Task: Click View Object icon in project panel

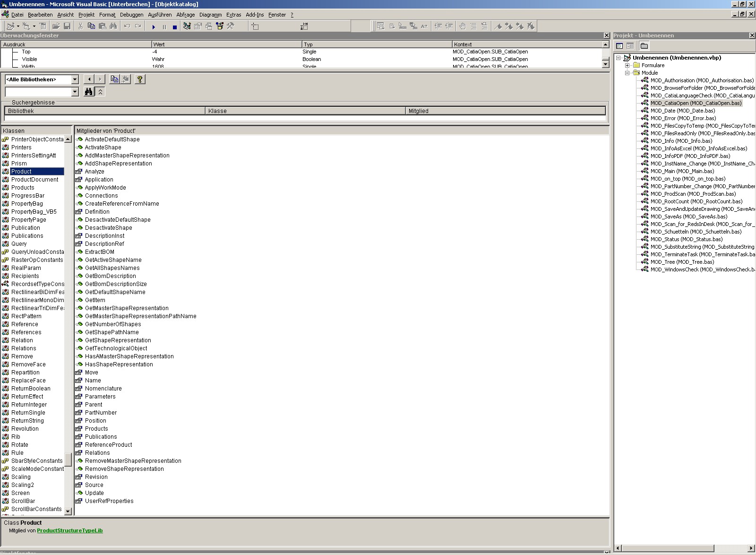Action: point(630,46)
